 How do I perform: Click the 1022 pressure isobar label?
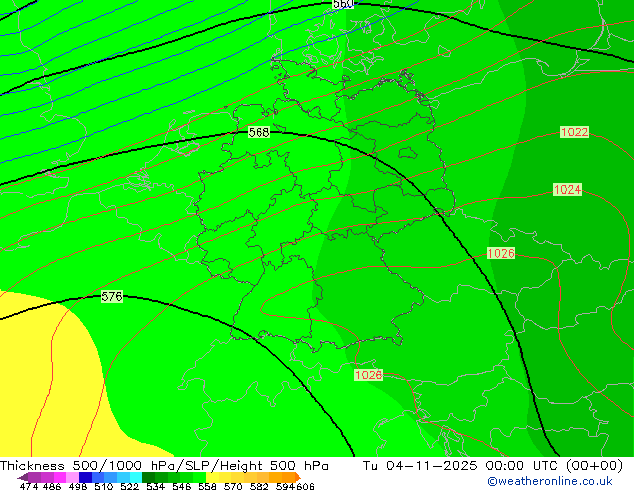tap(574, 132)
